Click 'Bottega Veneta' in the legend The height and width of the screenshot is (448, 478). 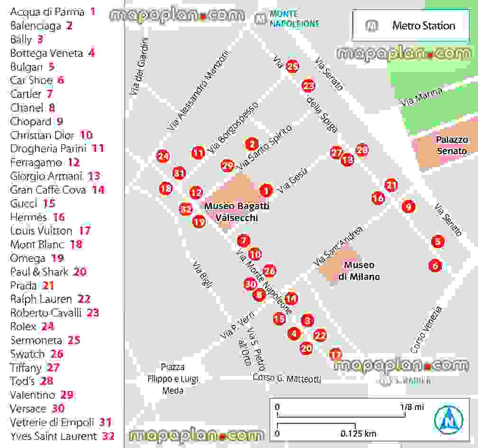46,53
